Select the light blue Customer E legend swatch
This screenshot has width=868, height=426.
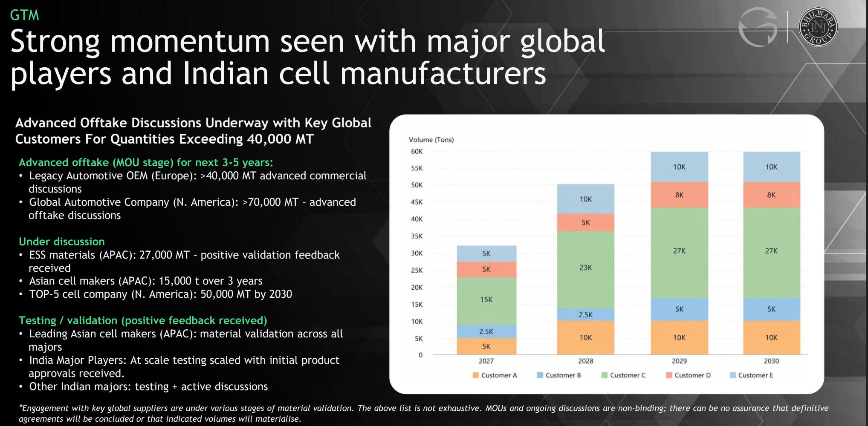pos(732,375)
